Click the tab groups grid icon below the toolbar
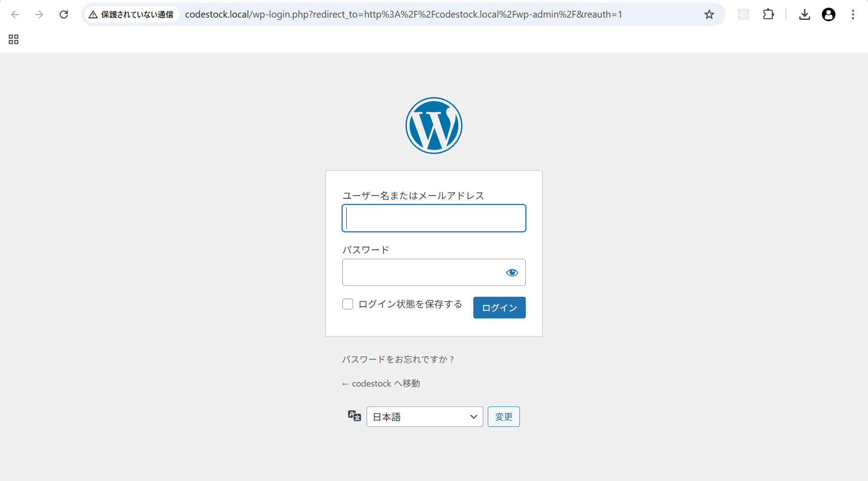This screenshot has height=481, width=868. pyautogui.click(x=13, y=39)
